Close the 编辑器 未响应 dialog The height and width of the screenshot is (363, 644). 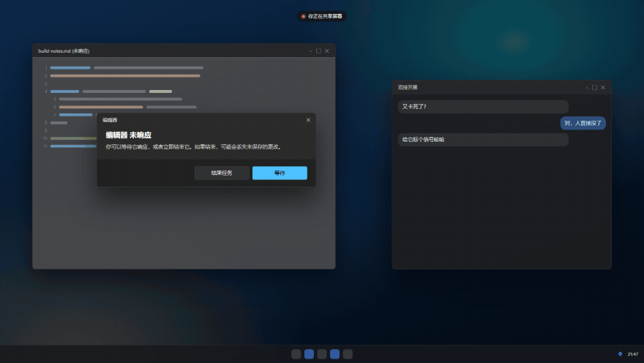pos(308,120)
